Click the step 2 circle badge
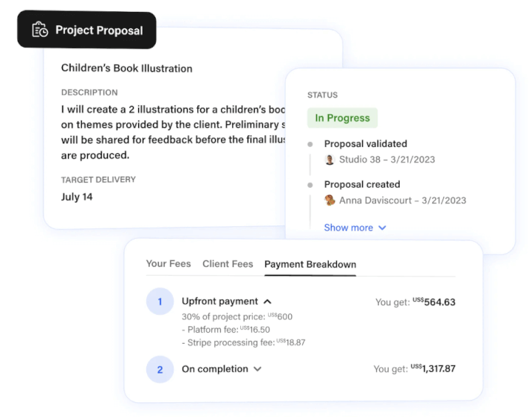The width and height of the screenshot is (532, 417). click(x=160, y=370)
